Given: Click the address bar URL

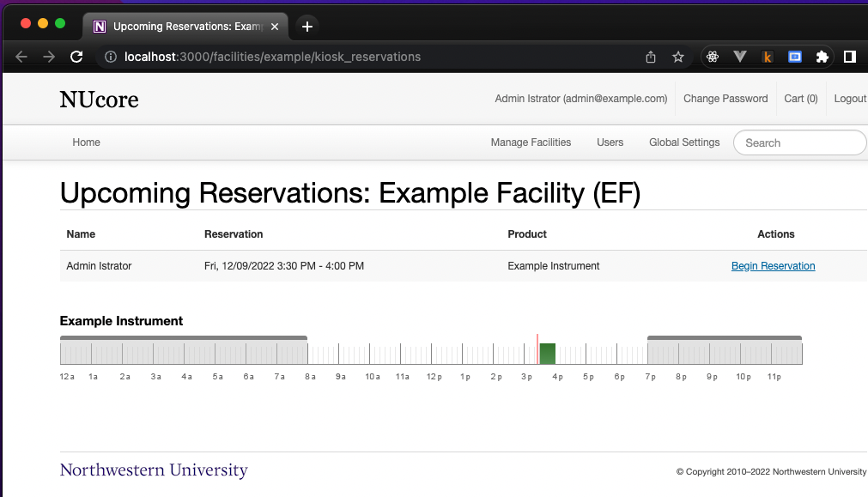Looking at the screenshot, I should 273,57.
